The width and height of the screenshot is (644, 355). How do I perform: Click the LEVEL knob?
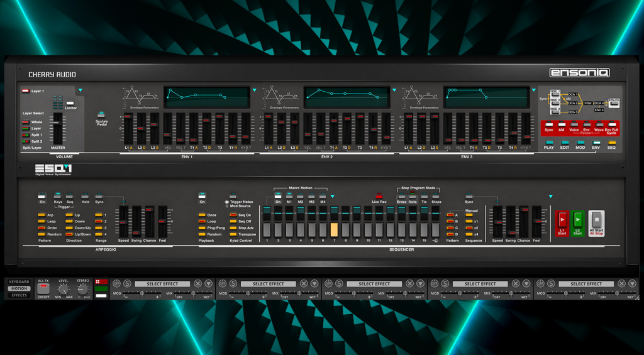click(64, 290)
